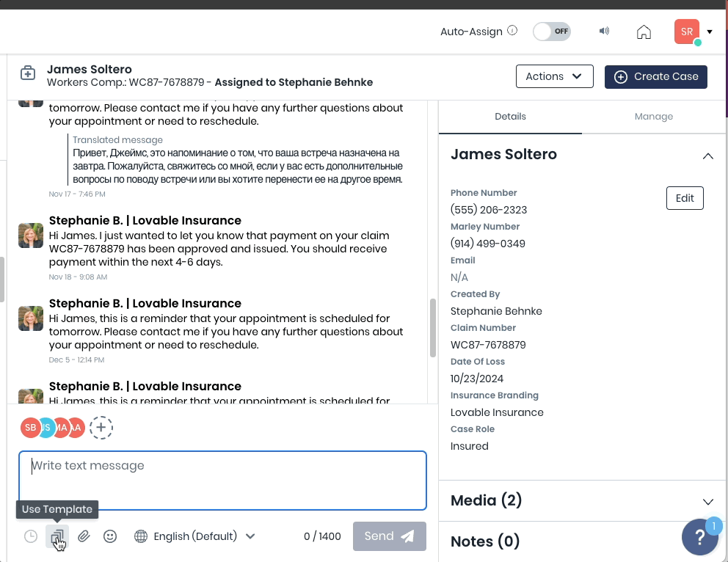Open the Actions dropdown
728x562 pixels.
click(x=554, y=76)
